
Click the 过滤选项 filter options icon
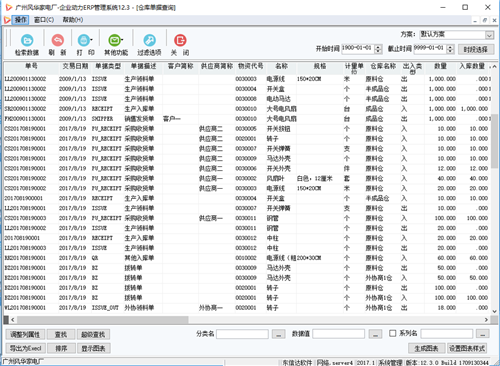click(x=149, y=40)
